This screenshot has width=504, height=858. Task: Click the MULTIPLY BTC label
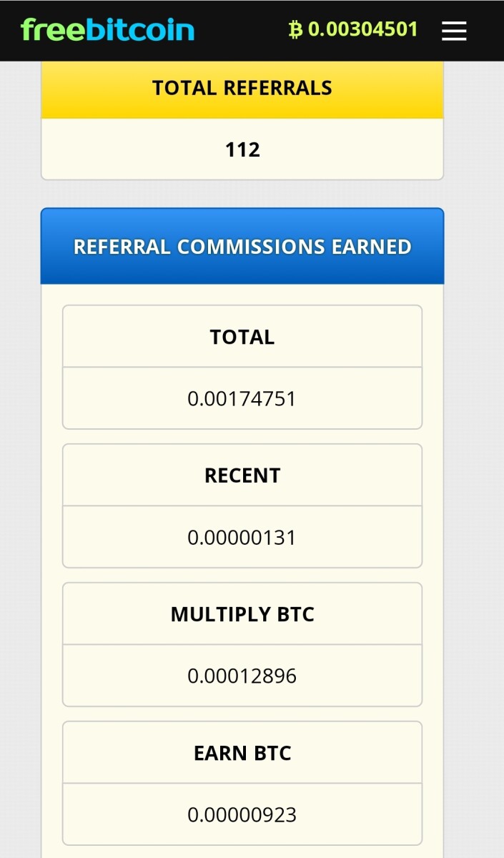[242, 614]
